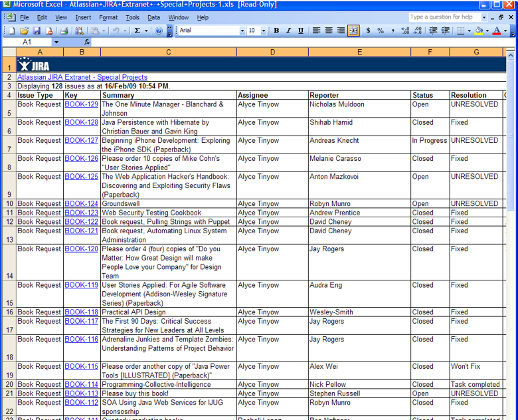The image size is (518, 420).
Task: Open the font size dropdown
Action: click(x=264, y=31)
